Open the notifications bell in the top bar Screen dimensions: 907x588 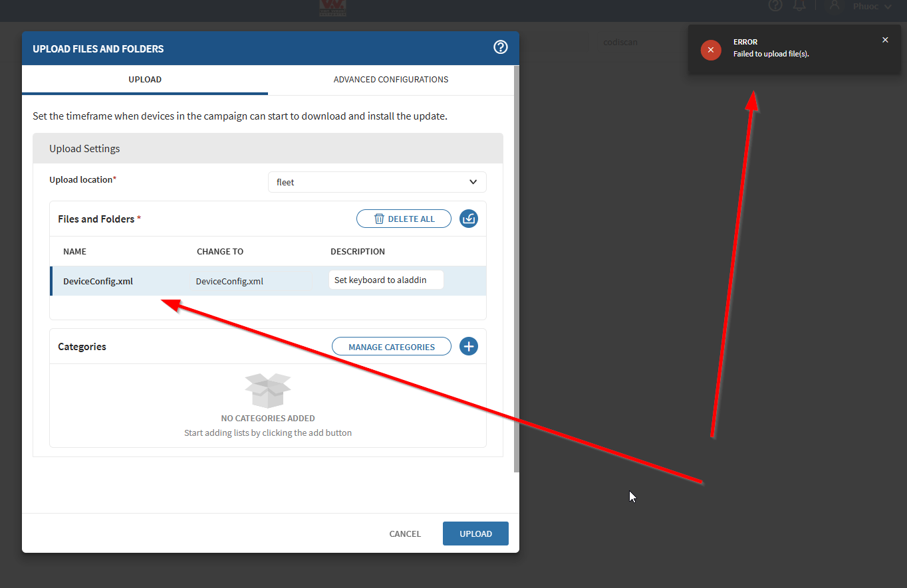tap(799, 6)
